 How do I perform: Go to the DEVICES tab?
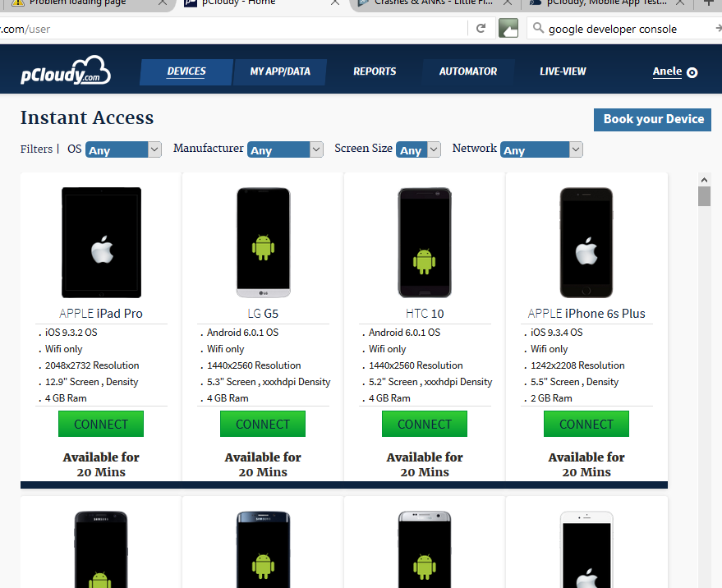186,71
